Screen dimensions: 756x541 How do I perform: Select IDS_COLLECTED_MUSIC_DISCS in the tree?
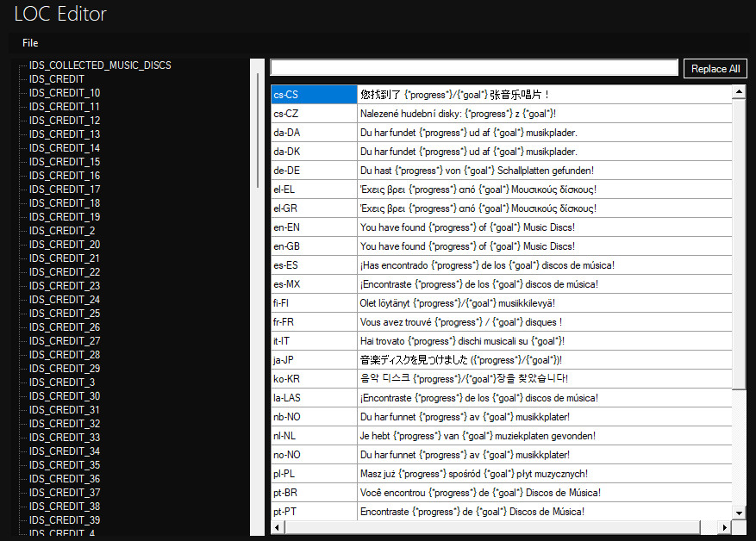[99, 65]
